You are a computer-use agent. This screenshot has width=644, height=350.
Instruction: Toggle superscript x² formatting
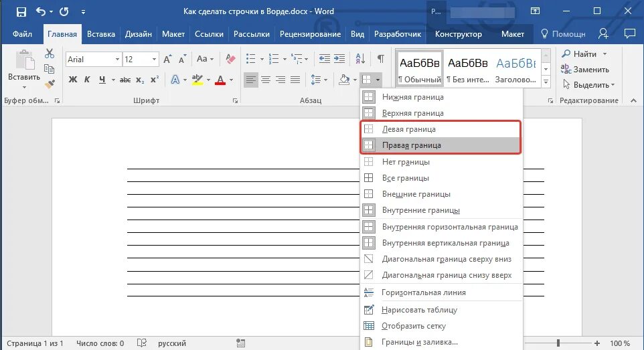(x=155, y=80)
